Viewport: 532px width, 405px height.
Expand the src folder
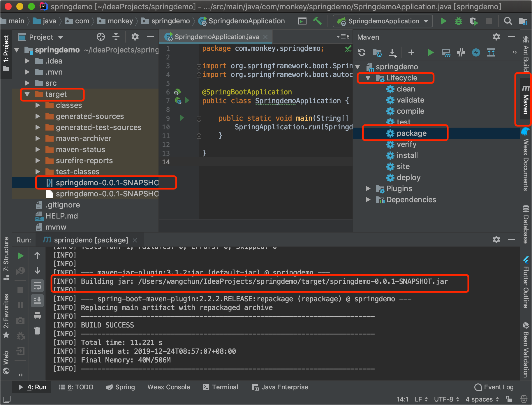27,83
